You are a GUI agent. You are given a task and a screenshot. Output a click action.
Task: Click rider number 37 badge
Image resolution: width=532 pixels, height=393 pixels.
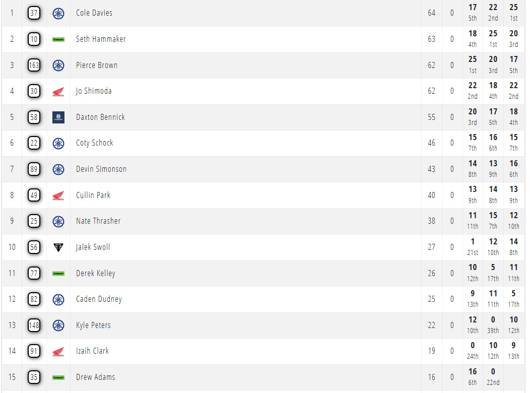[x=34, y=13]
